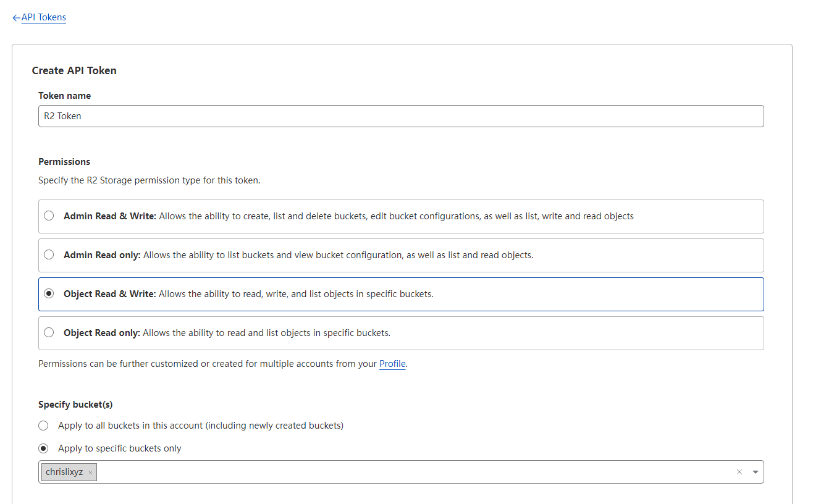The width and height of the screenshot is (813, 504).
Task: Pick the Object Read only radio button
Action: (x=49, y=333)
